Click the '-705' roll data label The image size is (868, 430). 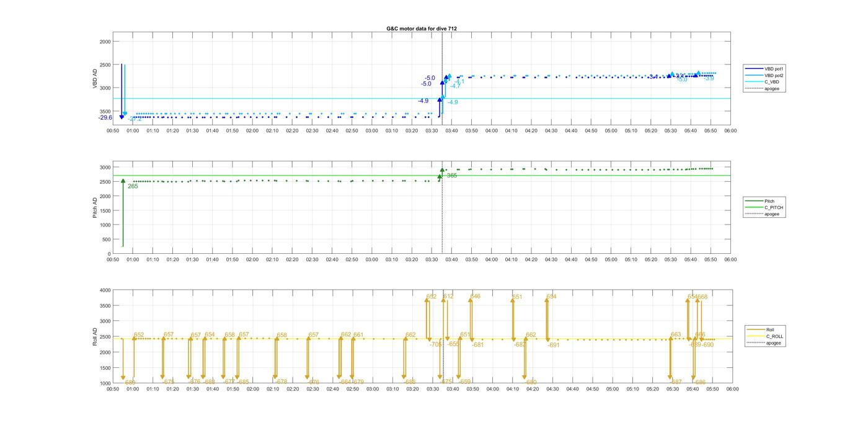point(435,344)
